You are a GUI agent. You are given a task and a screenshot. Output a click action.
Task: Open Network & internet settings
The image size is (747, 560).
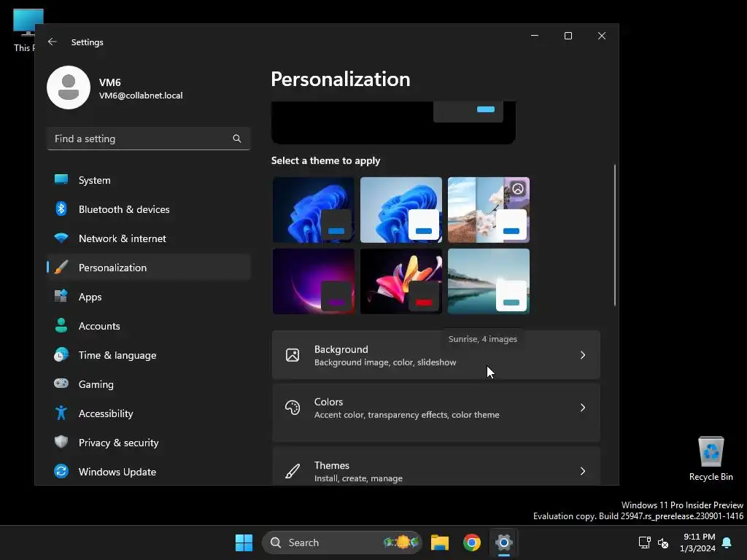point(149,238)
